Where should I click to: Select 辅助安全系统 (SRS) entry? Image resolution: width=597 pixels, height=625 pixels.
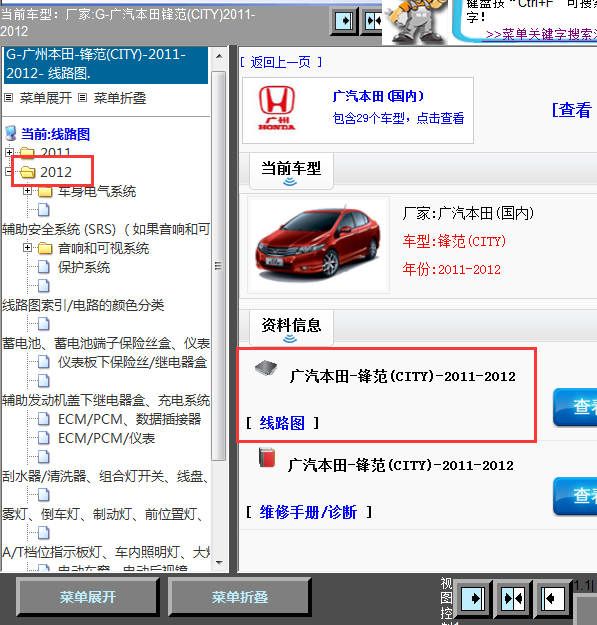pyautogui.click(x=106, y=230)
